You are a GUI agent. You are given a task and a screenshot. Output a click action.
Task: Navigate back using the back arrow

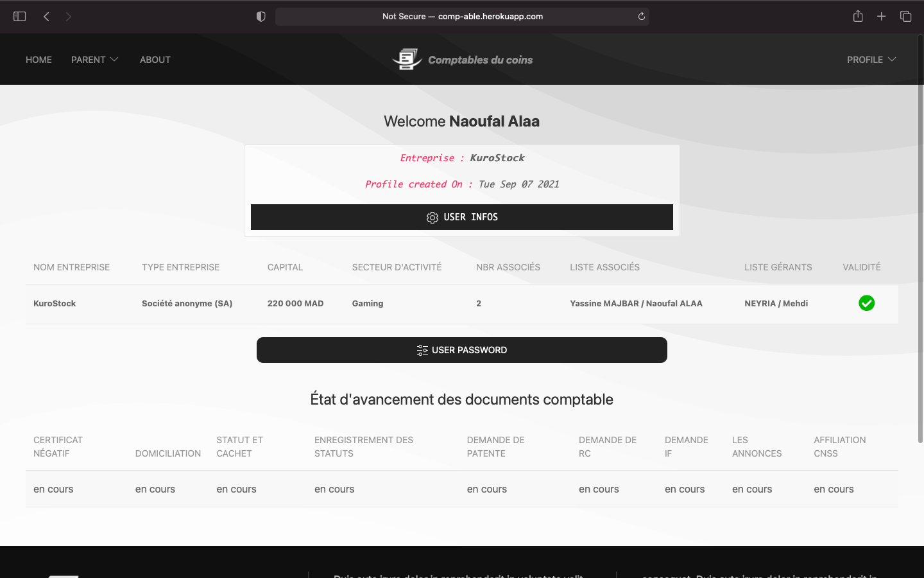click(x=46, y=16)
